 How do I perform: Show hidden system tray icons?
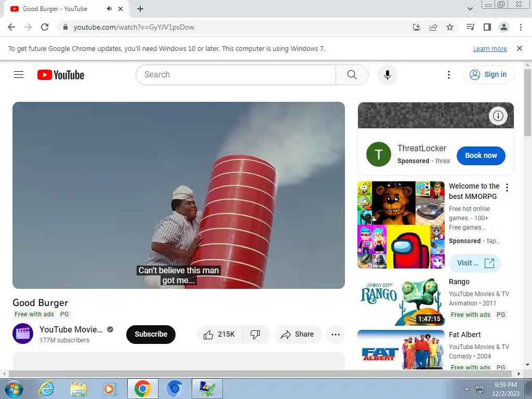(x=467, y=389)
